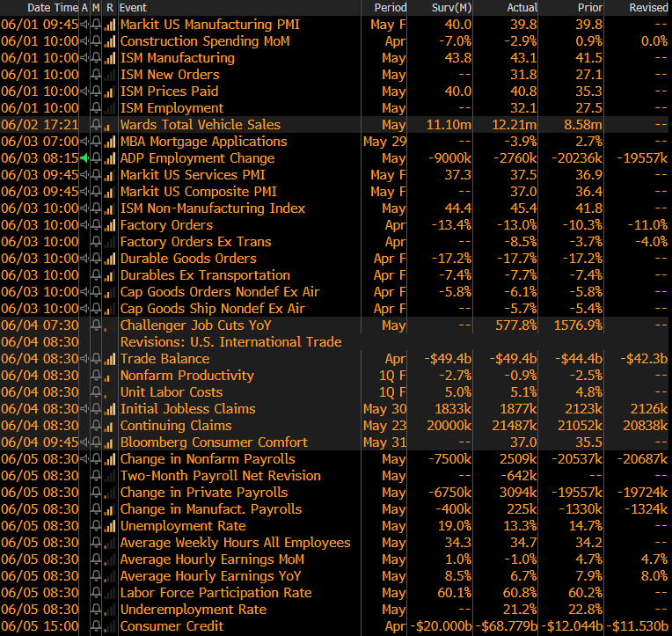Select the relevance bars icon for ISM Manufacturing
672x636 pixels.
(110, 58)
